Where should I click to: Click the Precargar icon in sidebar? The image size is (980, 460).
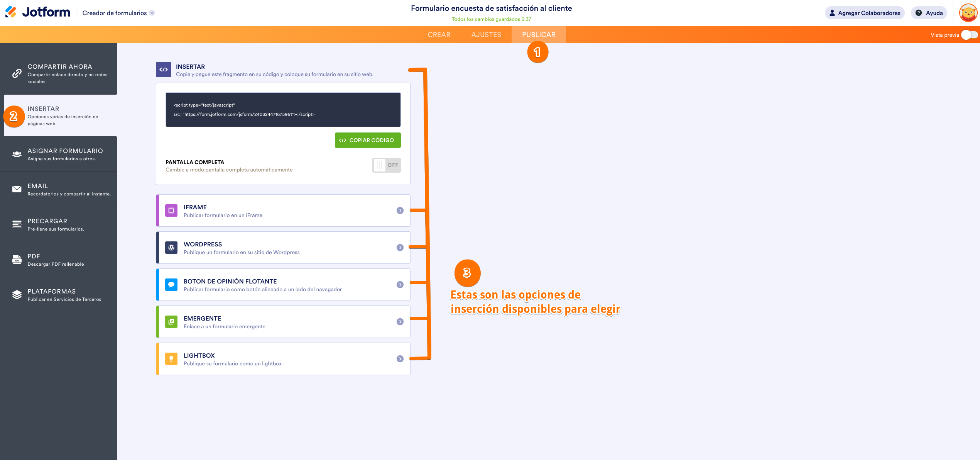(x=17, y=224)
